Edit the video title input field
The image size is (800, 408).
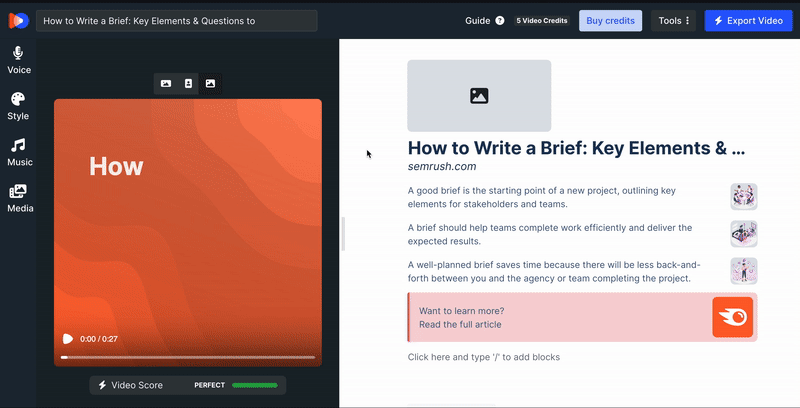(176, 20)
